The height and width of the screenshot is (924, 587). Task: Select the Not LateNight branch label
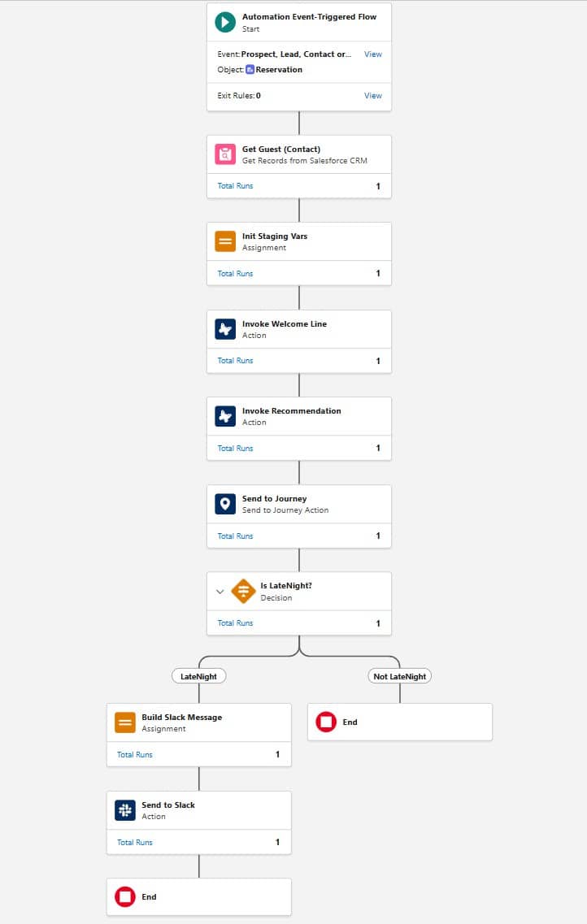[x=399, y=676]
